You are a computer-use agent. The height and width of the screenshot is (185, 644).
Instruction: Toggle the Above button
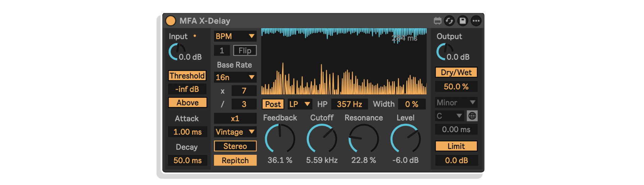(187, 102)
